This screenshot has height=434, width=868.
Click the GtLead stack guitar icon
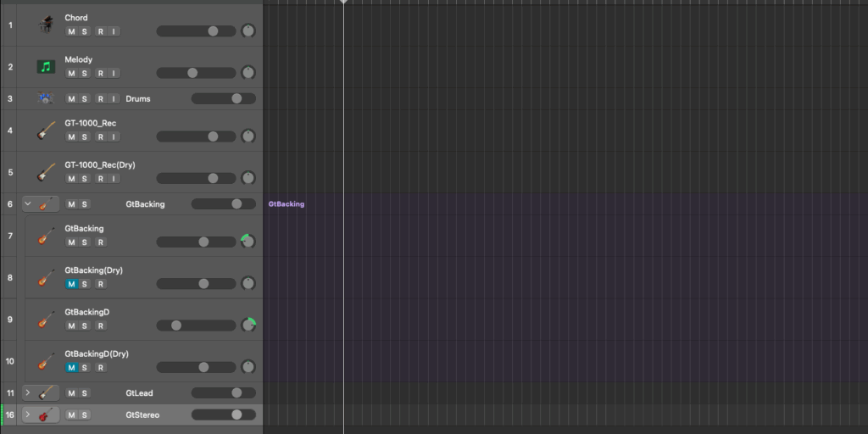[47, 393]
